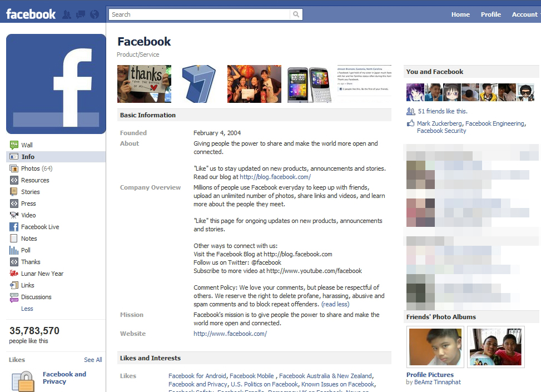Open the two-boys album thumbnail
Viewport: 541px width, 392px height.
(x=496, y=347)
